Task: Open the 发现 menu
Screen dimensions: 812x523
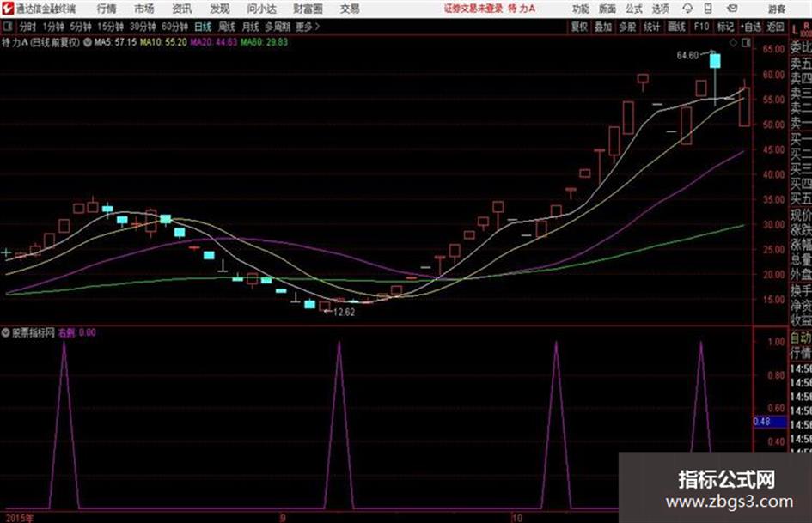Action: click(x=220, y=9)
